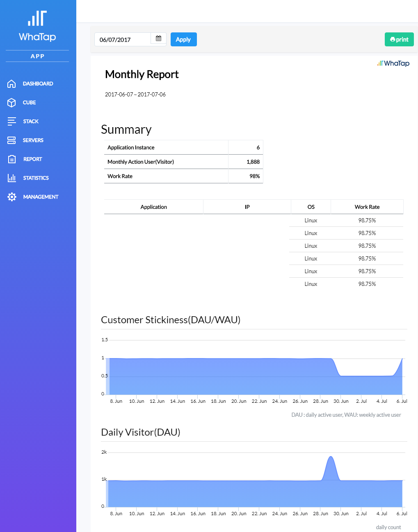
Task: Click the WhaTap logo in sidebar
Action: tap(37, 26)
